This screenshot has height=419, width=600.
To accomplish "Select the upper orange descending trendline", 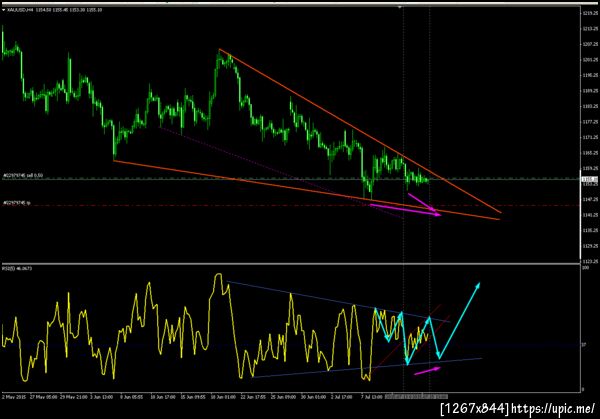I will tap(360, 130).
